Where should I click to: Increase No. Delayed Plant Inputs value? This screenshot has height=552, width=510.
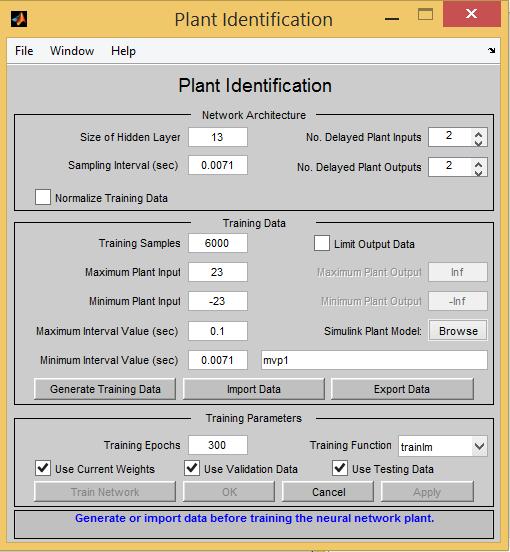pos(478,134)
